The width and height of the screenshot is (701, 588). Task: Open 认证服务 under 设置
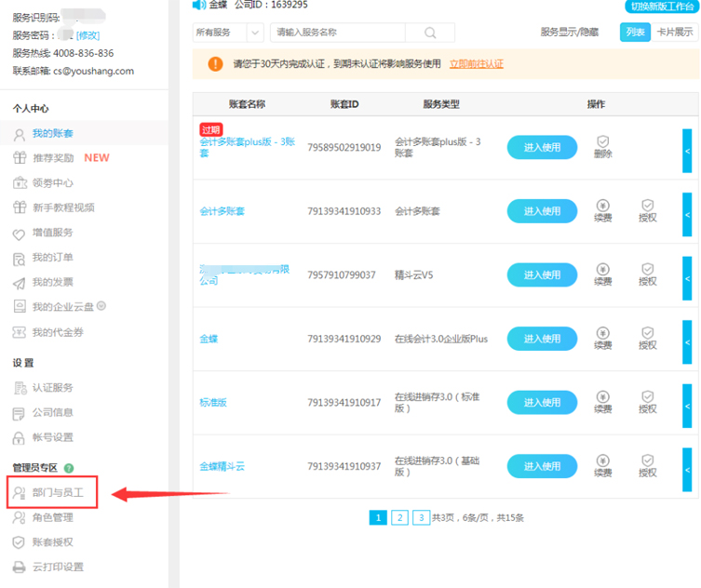point(52,388)
